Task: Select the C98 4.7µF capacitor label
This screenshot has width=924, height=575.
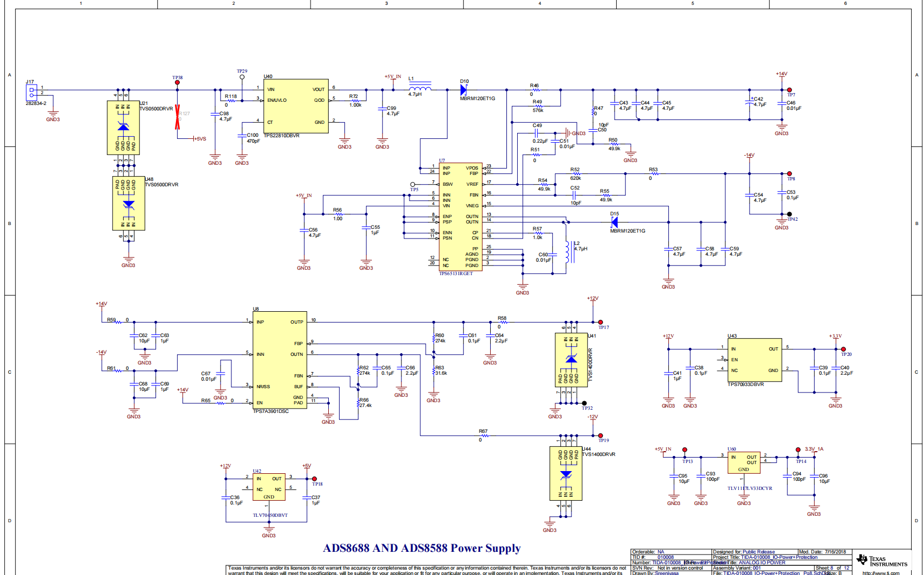Action: (x=226, y=116)
